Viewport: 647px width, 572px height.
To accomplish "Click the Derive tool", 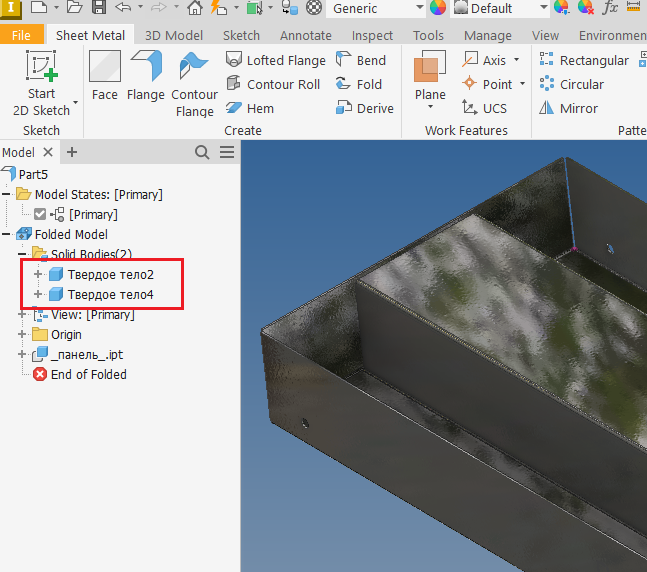I will pos(364,108).
